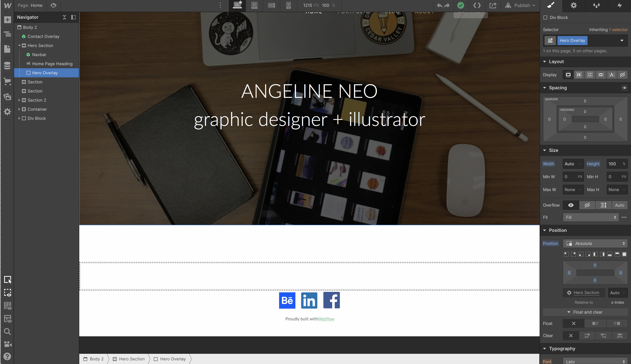The height and width of the screenshot is (364, 631).
Task: Open the Fit dropdown
Action: 590,217
